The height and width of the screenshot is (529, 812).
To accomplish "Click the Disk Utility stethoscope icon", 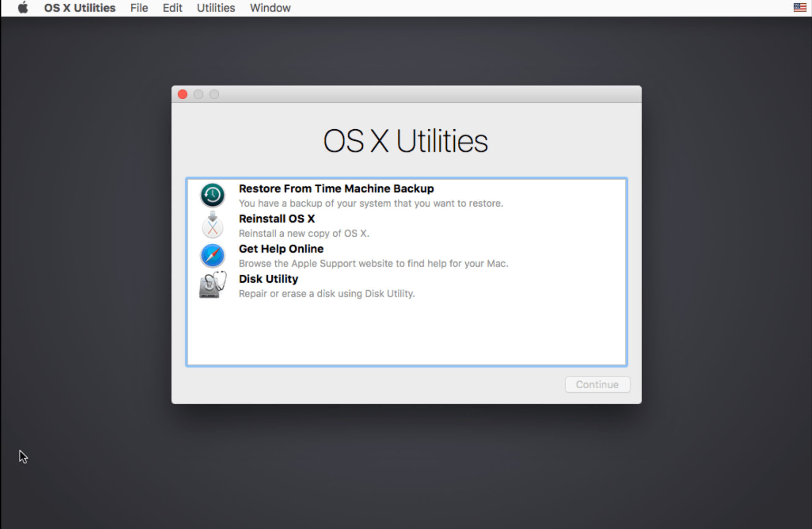I will point(212,285).
